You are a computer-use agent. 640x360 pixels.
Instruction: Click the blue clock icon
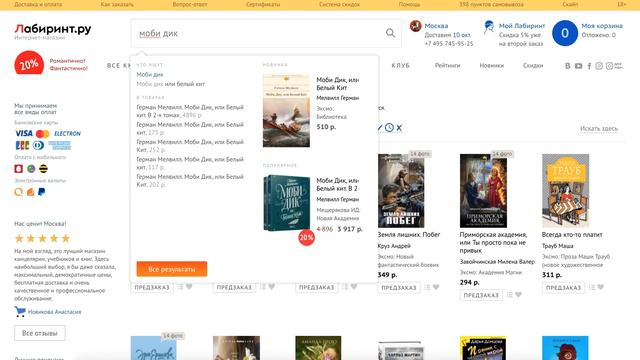pyautogui.click(x=389, y=128)
